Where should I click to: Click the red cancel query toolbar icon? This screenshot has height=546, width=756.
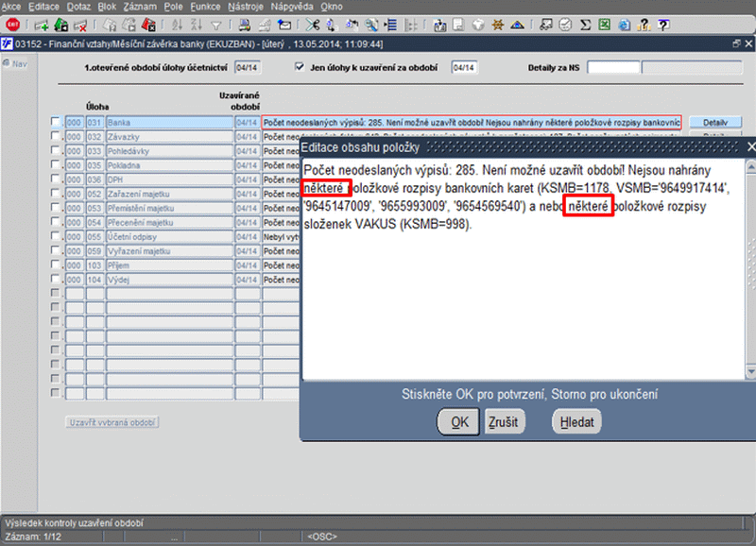click(149, 26)
